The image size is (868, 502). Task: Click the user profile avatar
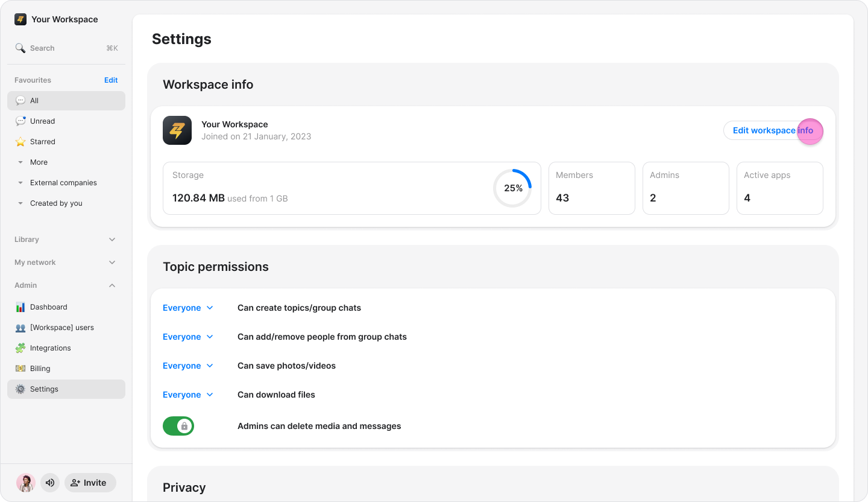(26, 483)
